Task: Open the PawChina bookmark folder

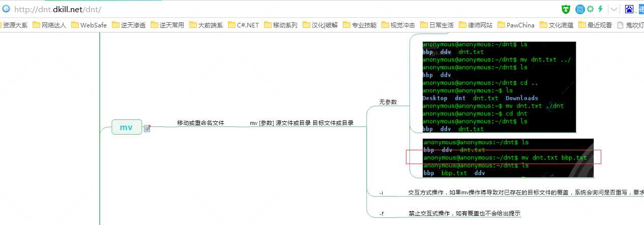Action: [516, 25]
